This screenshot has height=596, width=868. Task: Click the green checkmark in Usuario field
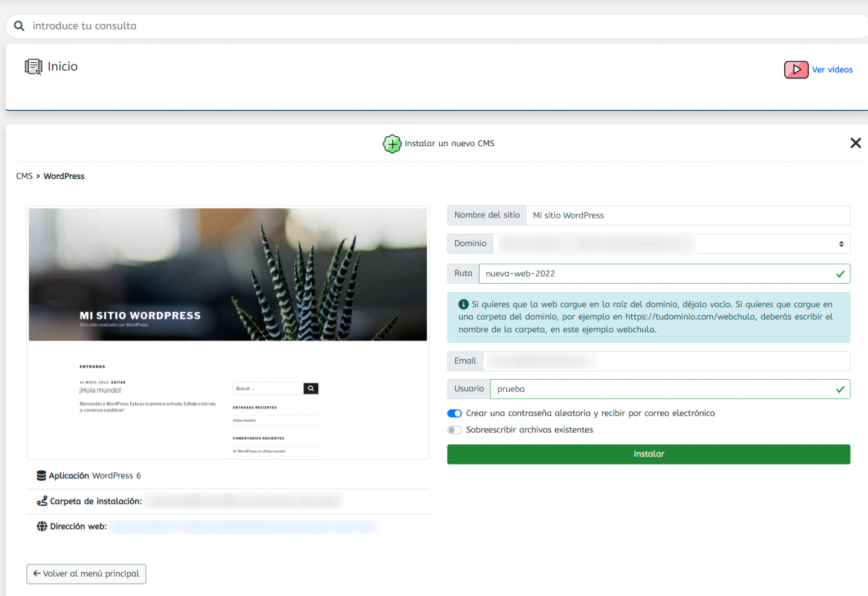click(x=840, y=389)
